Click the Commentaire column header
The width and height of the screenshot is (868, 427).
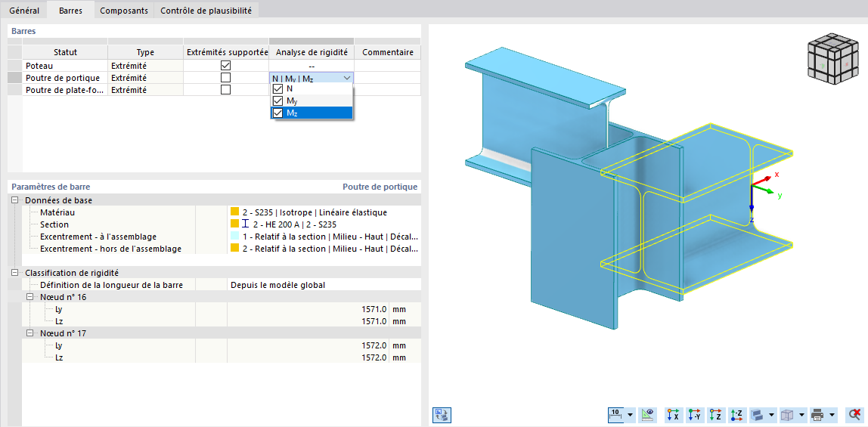tap(387, 52)
